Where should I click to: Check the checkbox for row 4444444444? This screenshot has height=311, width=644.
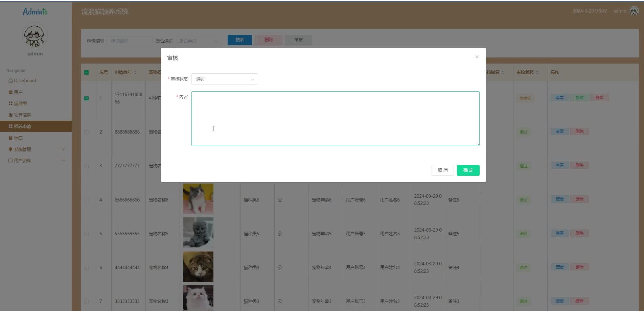click(x=87, y=267)
